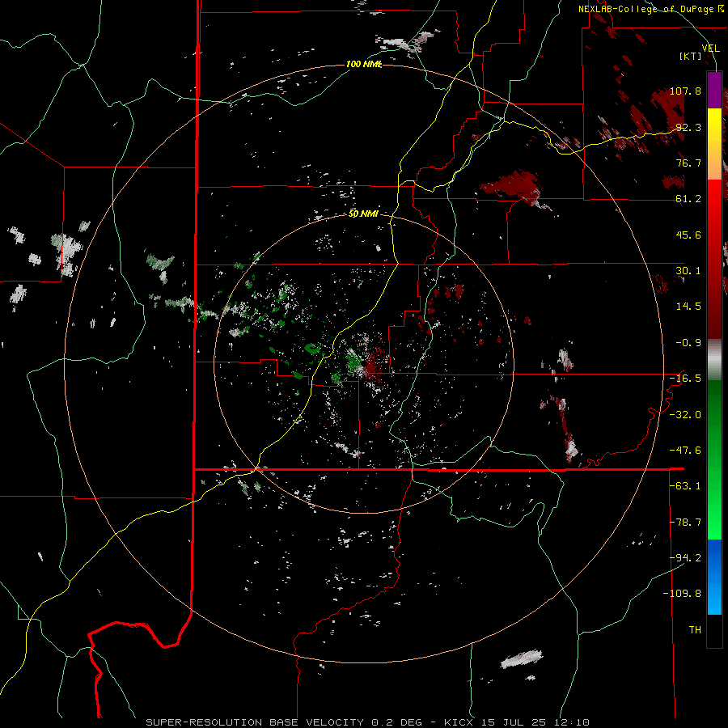Select the -32.0 velocity scale value
This screenshot has width=728, height=728.
click(685, 415)
